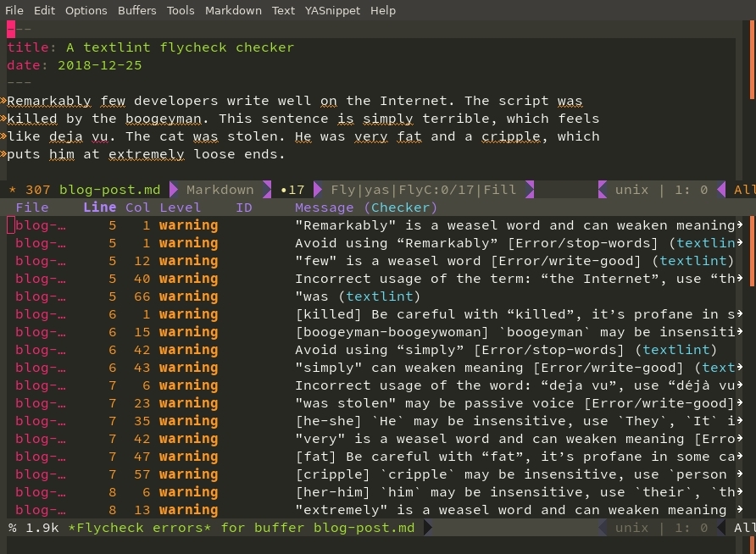Click the word boogeyman in the markdown buffer

point(163,119)
